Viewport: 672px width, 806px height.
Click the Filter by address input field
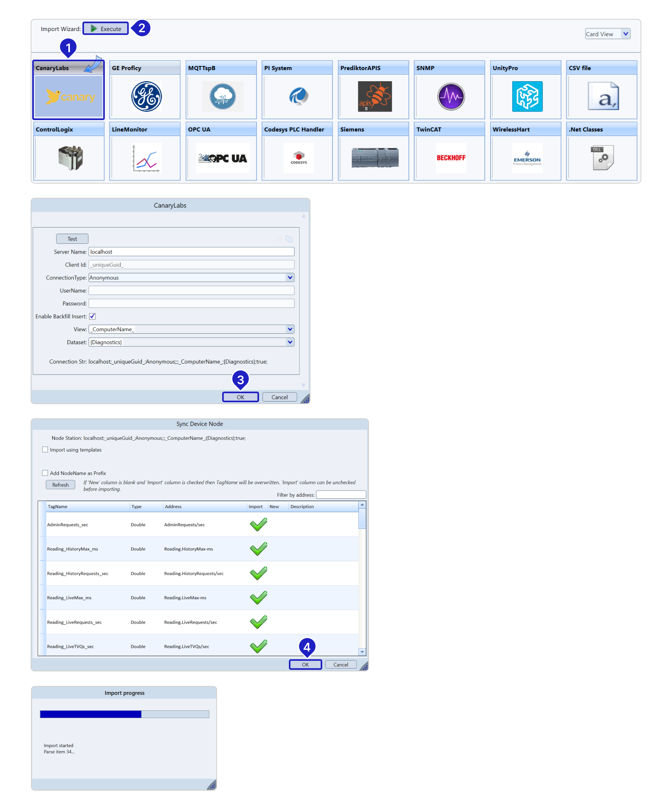[341, 495]
